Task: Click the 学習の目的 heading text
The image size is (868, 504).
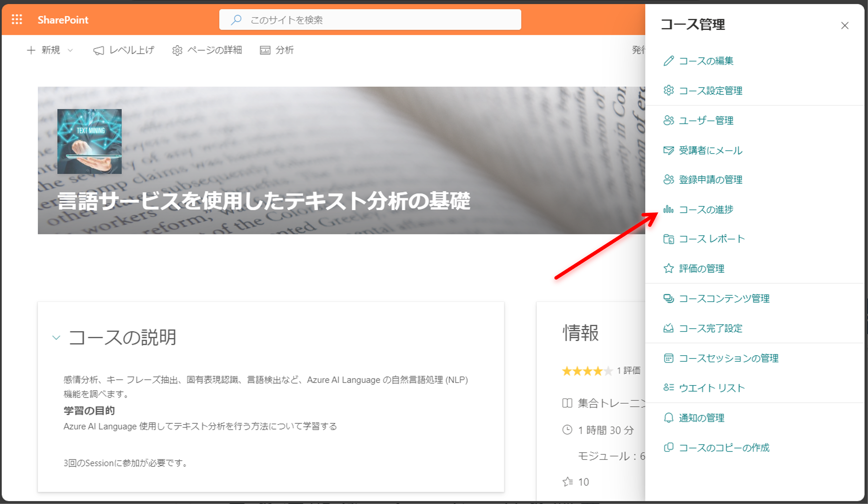Action: pos(89,410)
